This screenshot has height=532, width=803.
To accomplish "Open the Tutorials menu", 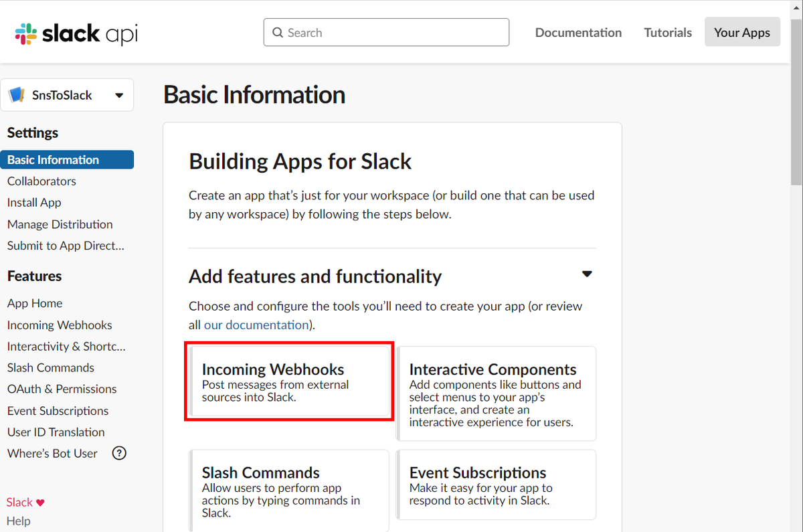I will pyautogui.click(x=668, y=32).
